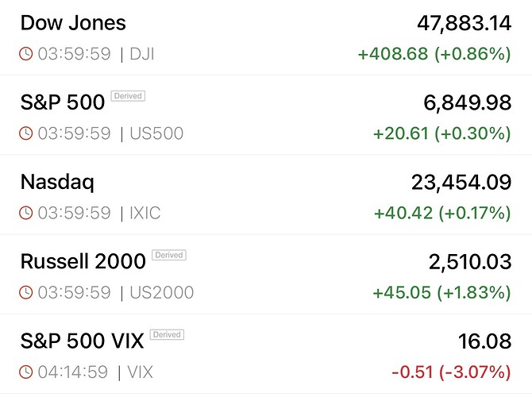
Task: Open the Nasdaq index details
Action: [57, 182]
